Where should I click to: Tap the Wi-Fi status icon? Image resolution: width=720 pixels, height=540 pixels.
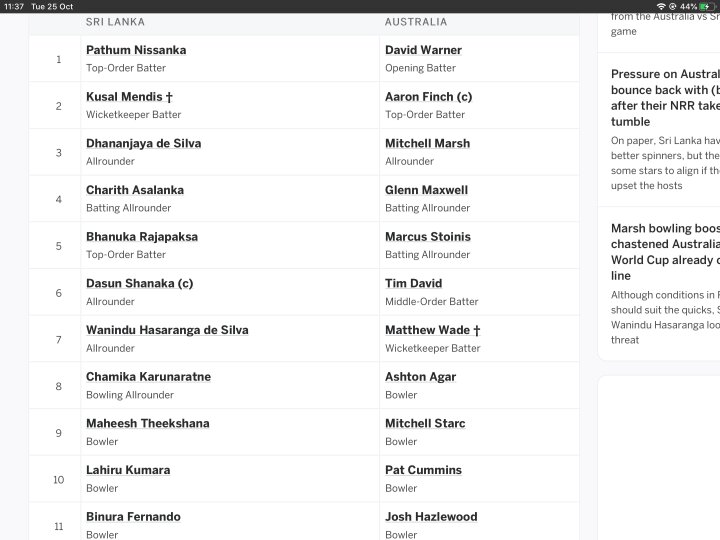(661, 6)
